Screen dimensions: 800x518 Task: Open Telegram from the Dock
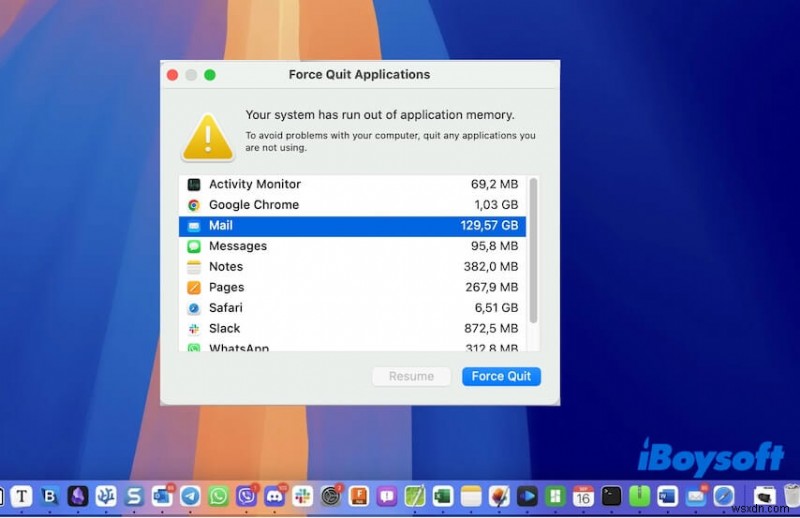click(x=190, y=496)
